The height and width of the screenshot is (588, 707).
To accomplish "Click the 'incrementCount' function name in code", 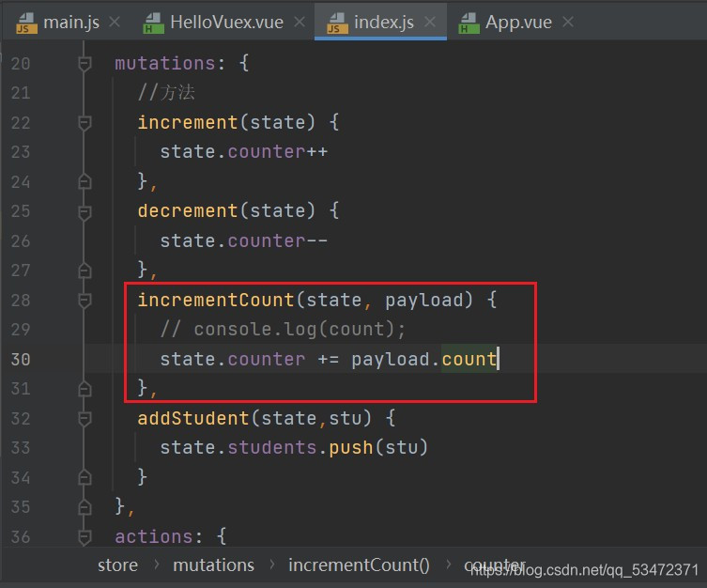I will (216, 300).
